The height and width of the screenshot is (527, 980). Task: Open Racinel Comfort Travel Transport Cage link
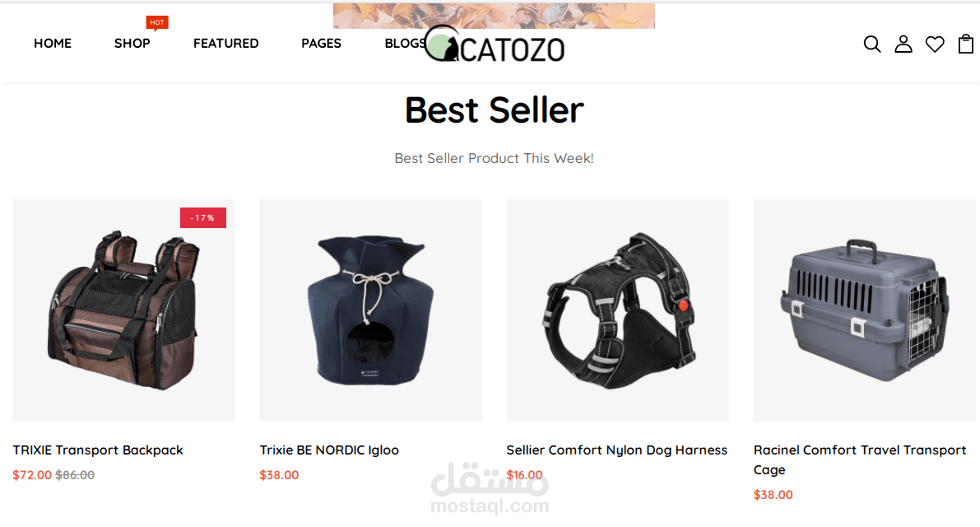860,459
